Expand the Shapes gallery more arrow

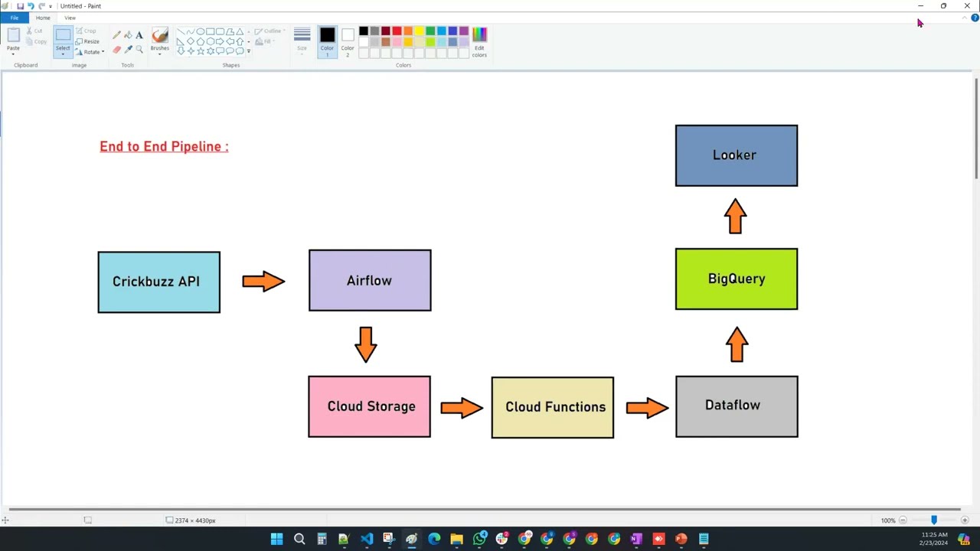click(249, 51)
